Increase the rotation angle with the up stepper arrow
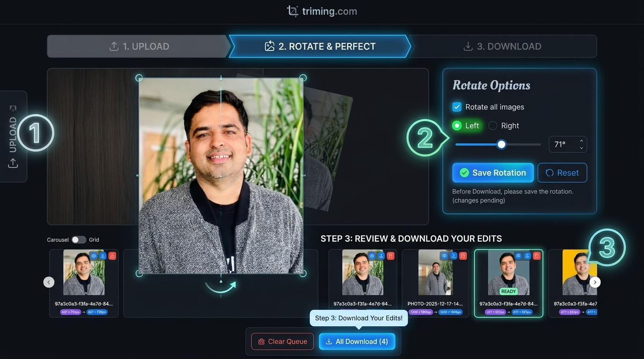 (x=581, y=141)
